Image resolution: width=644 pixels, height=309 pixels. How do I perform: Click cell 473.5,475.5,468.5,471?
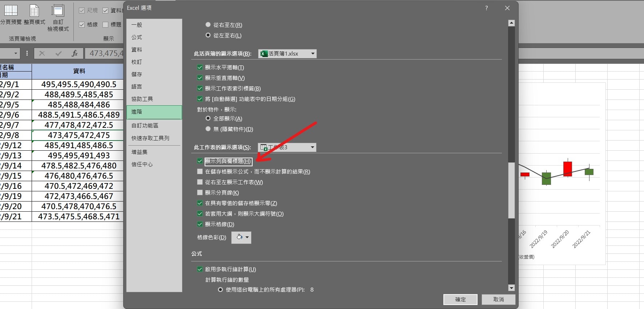point(79,216)
